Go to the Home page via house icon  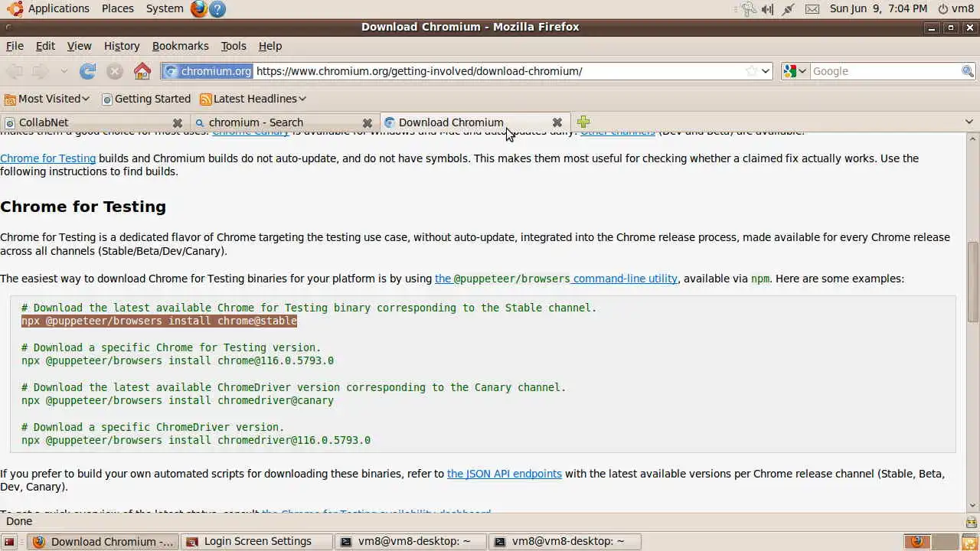(142, 71)
